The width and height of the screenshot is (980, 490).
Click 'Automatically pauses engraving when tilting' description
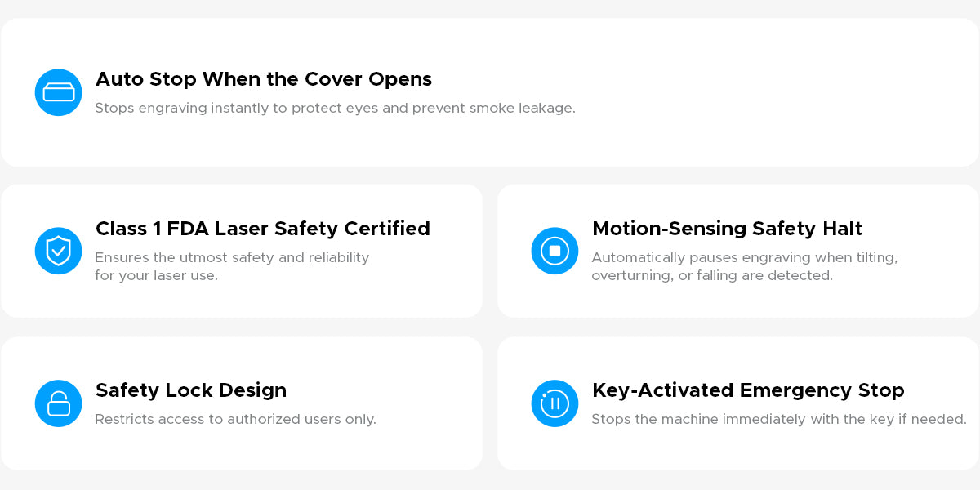(744, 257)
